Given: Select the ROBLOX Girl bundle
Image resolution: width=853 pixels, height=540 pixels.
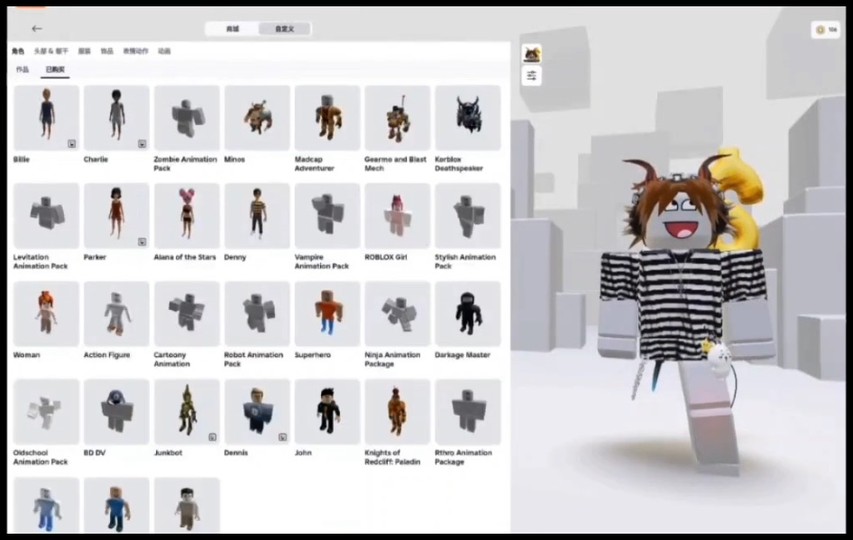Looking at the screenshot, I should coord(397,216).
